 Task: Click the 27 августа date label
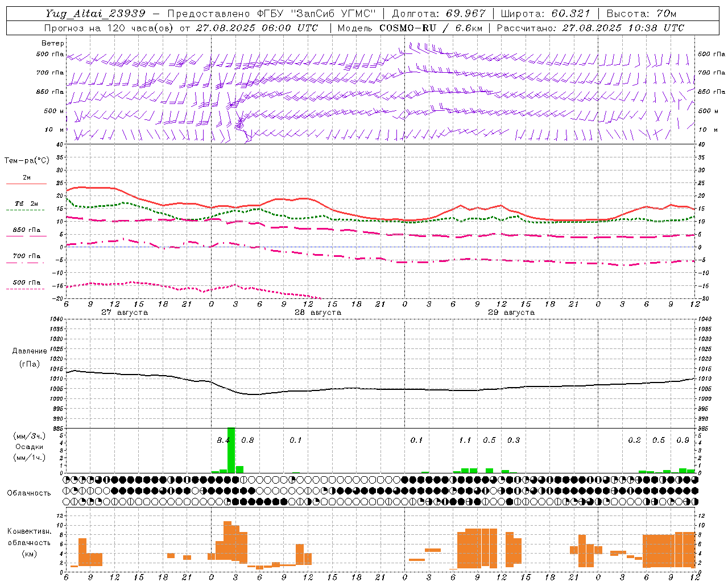[125, 313]
